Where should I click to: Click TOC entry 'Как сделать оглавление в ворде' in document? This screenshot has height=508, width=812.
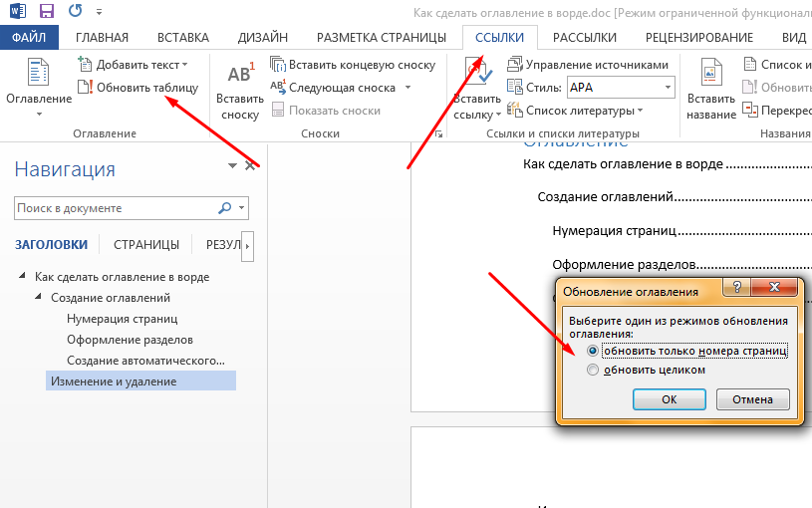coord(623,164)
